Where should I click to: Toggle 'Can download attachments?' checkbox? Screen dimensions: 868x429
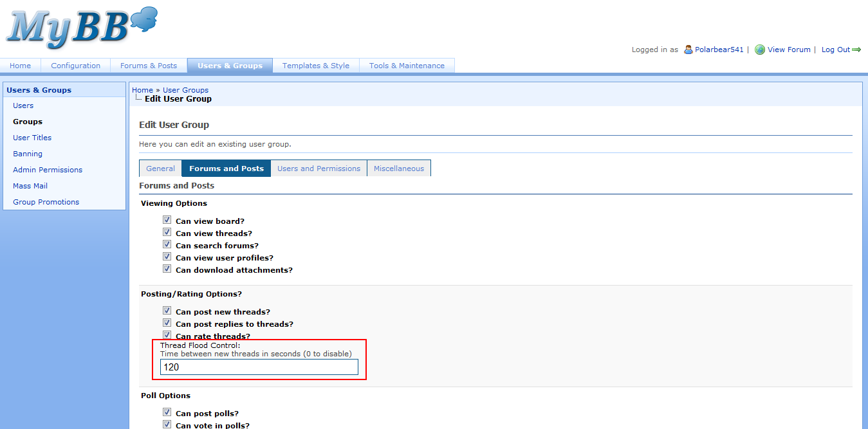point(167,269)
